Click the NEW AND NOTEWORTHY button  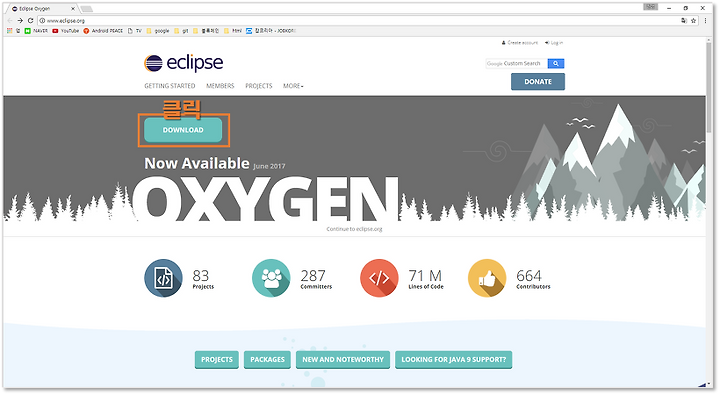[343, 360]
